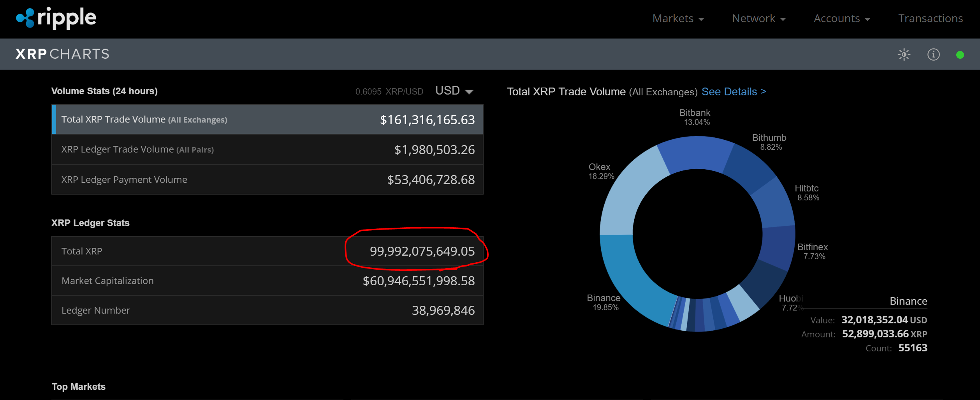Change the USD currency selector
This screenshot has height=400, width=980.
tap(454, 91)
